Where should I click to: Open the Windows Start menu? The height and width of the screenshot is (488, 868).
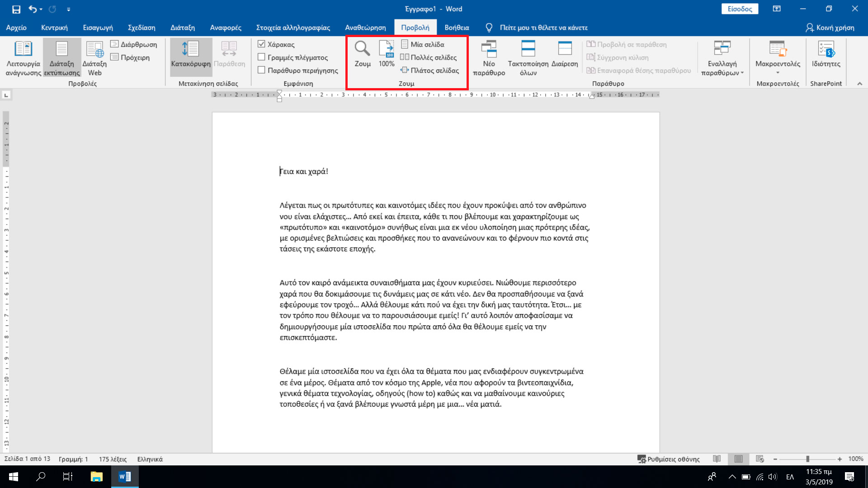14,477
